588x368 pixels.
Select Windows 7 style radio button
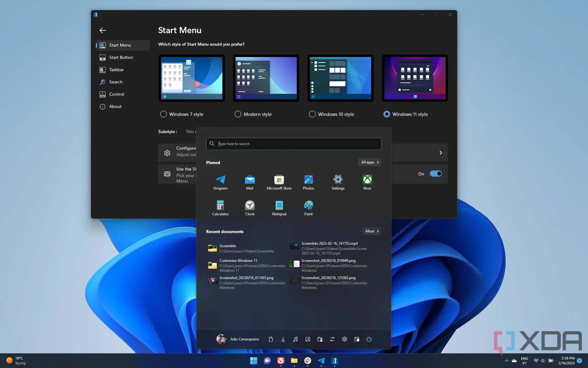tap(164, 114)
